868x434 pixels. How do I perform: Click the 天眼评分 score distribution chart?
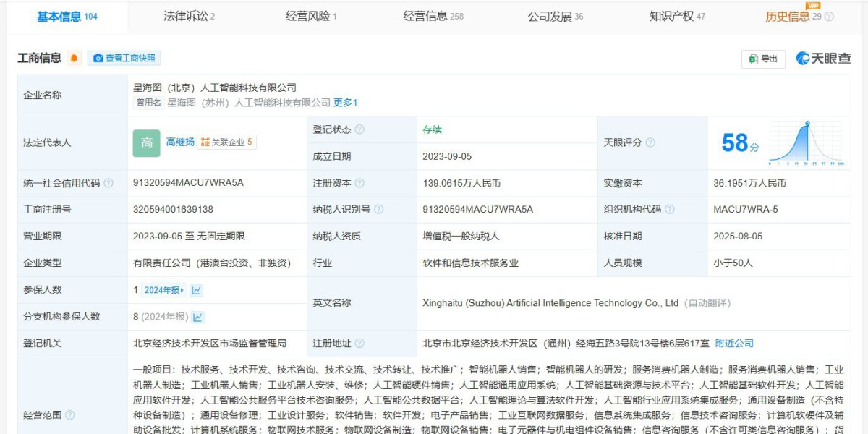(807, 142)
